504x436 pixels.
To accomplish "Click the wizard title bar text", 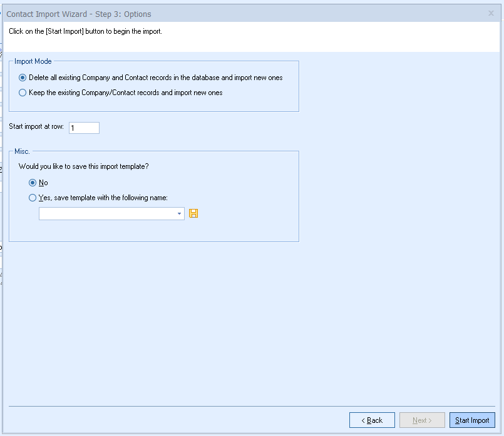I will 78,14.
